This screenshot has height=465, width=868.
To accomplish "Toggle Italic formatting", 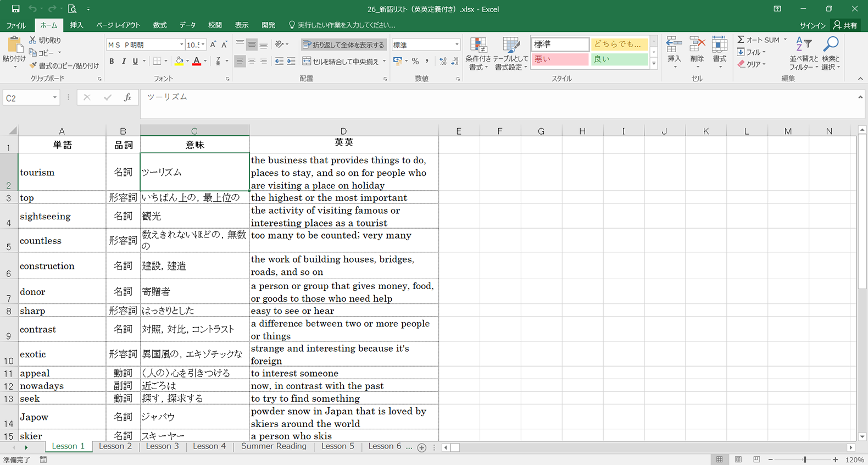I will 124,61.
